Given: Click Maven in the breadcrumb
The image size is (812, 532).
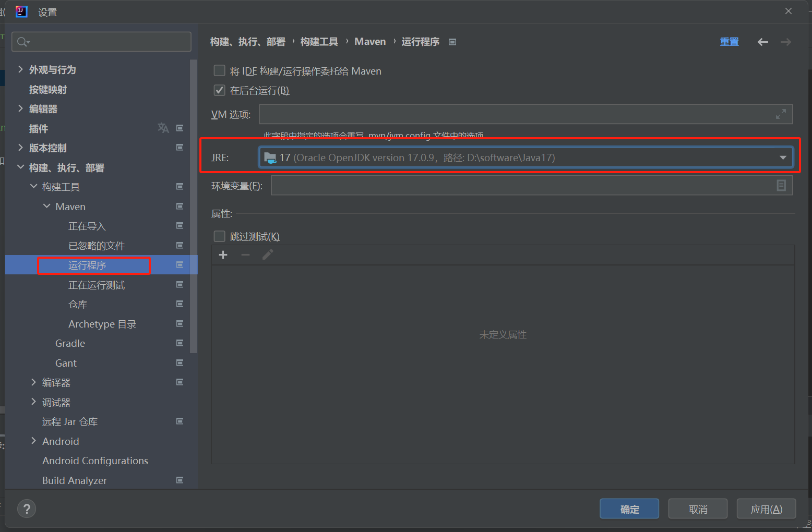Looking at the screenshot, I should [370, 42].
